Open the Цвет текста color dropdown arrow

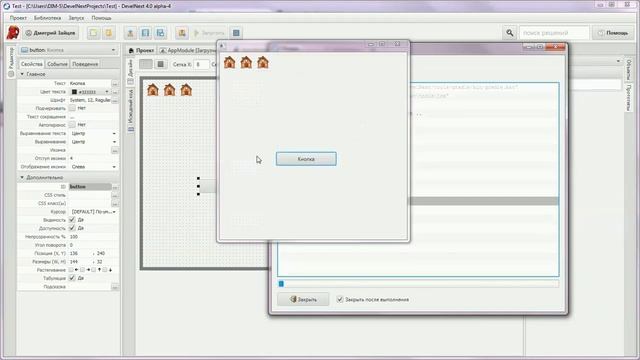[107, 92]
